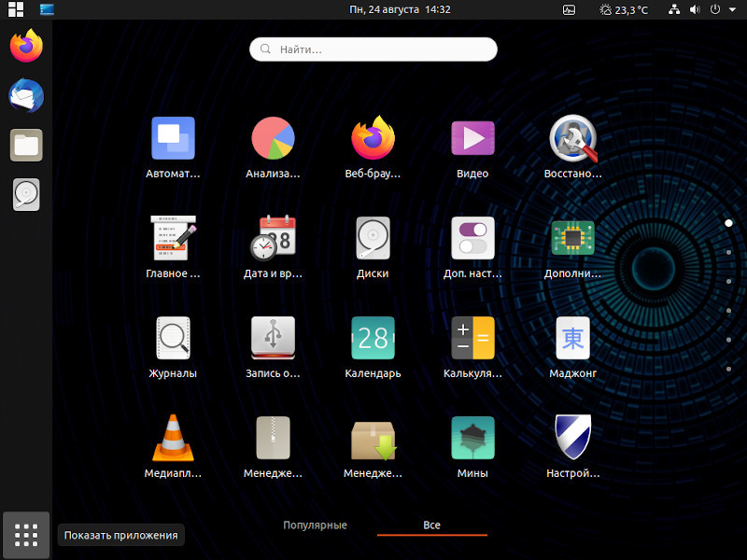This screenshot has width=747, height=560.
Task: Open the Calendar application
Action: click(373, 339)
